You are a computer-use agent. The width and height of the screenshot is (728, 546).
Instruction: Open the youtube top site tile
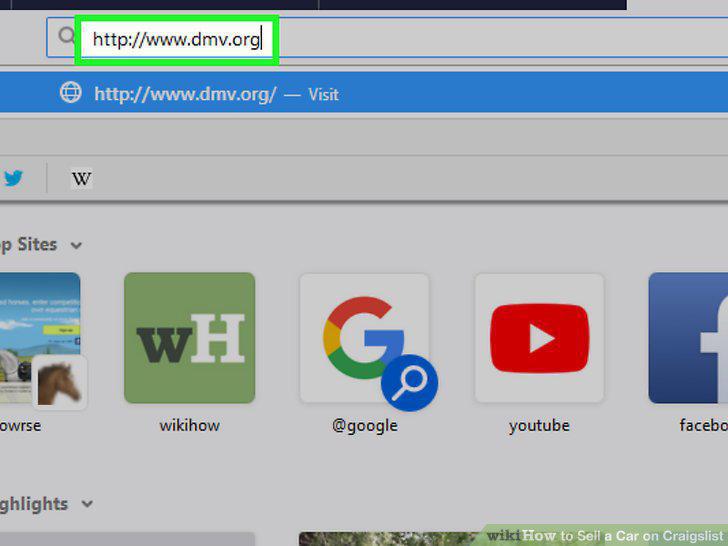(x=539, y=338)
